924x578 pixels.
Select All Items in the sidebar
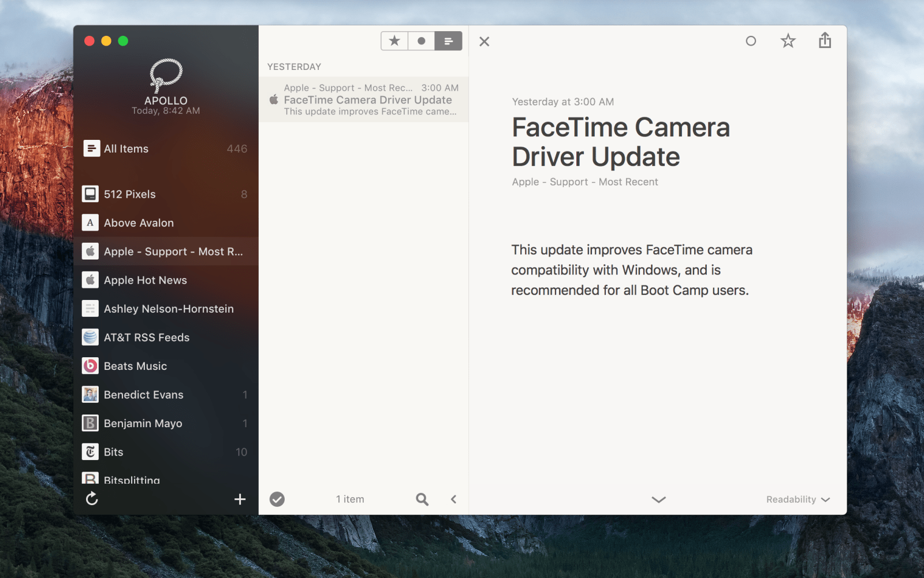coord(126,149)
